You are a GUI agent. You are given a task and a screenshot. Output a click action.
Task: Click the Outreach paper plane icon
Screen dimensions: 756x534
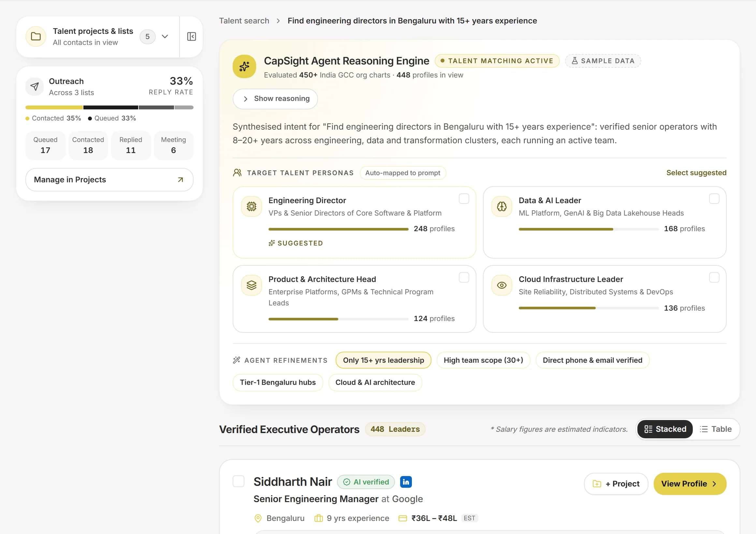point(35,87)
